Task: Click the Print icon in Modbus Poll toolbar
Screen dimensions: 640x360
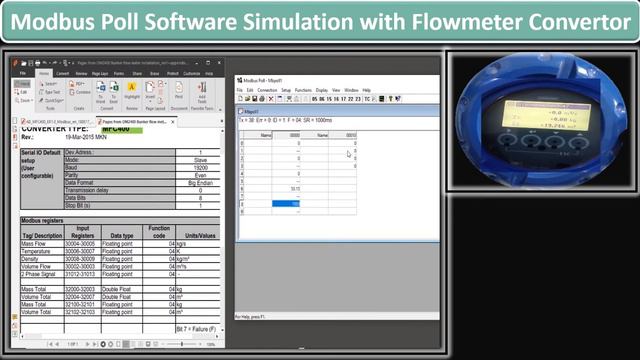Action: tap(262, 99)
